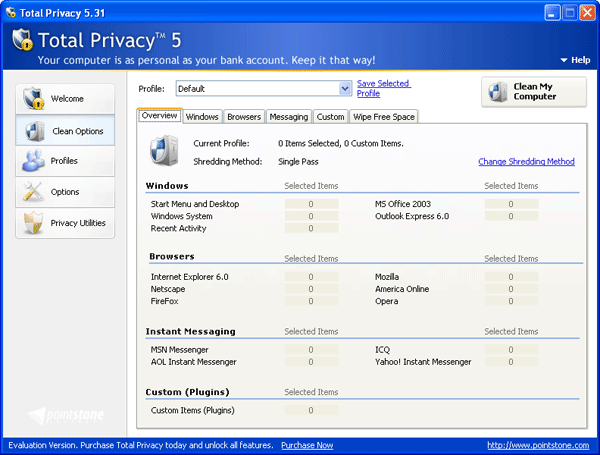Image resolution: width=600 pixels, height=455 pixels.
Task: Open the Messaging tab
Action: point(289,117)
